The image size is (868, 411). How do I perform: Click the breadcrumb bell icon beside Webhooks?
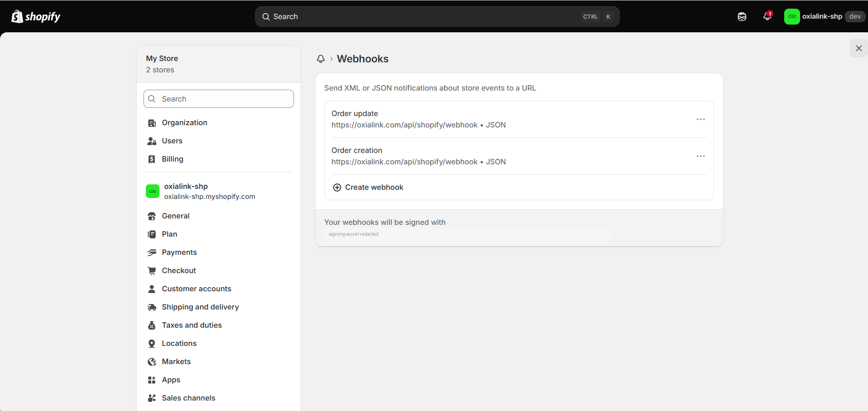pyautogui.click(x=321, y=59)
